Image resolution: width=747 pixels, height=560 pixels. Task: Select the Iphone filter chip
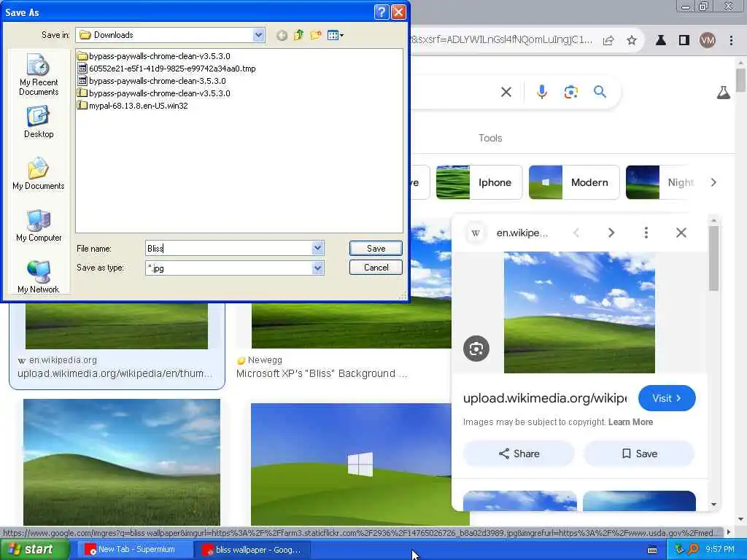coord(479,182)
